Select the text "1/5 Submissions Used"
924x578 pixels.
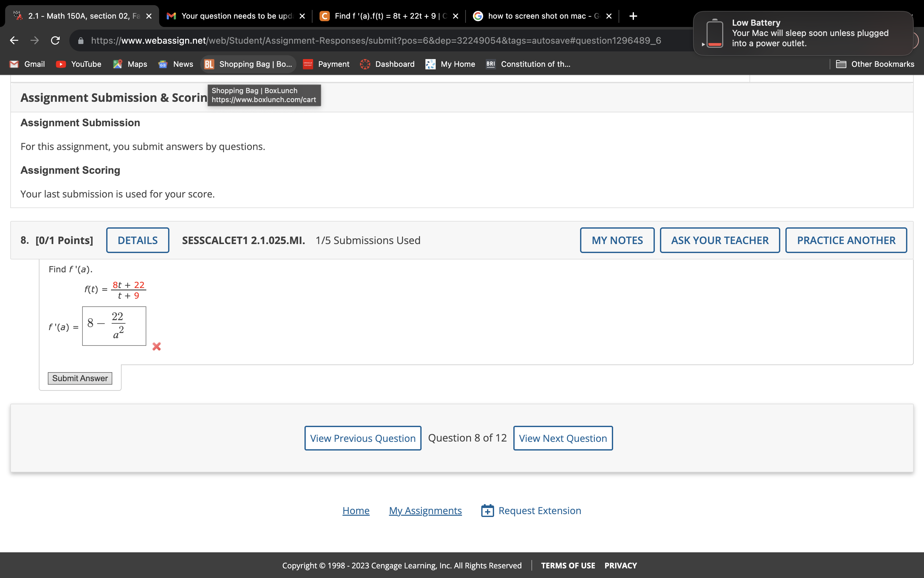[368, 240]
